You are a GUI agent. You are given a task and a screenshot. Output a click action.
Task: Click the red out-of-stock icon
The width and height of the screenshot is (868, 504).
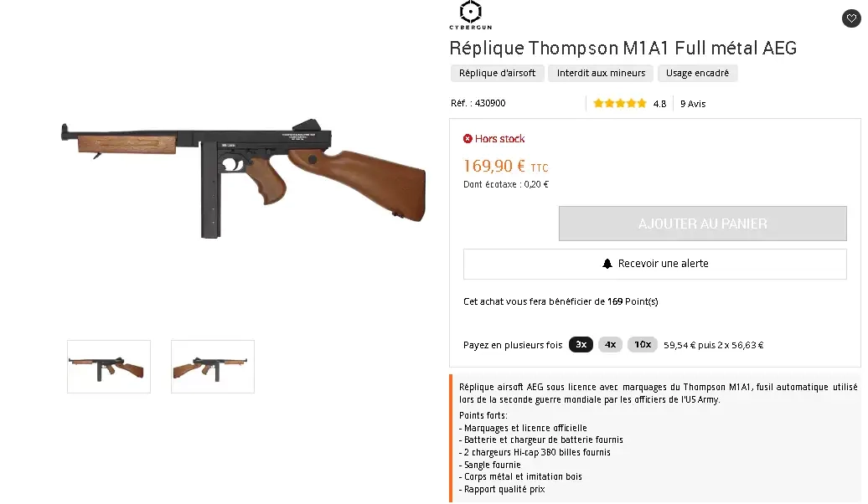click(x=468, y=139)
